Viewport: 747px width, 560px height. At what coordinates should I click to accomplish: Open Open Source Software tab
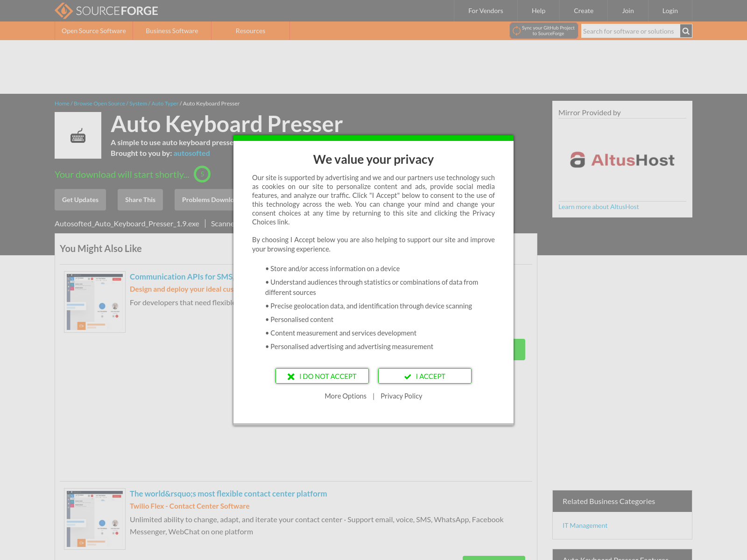(x=94, y=31)
